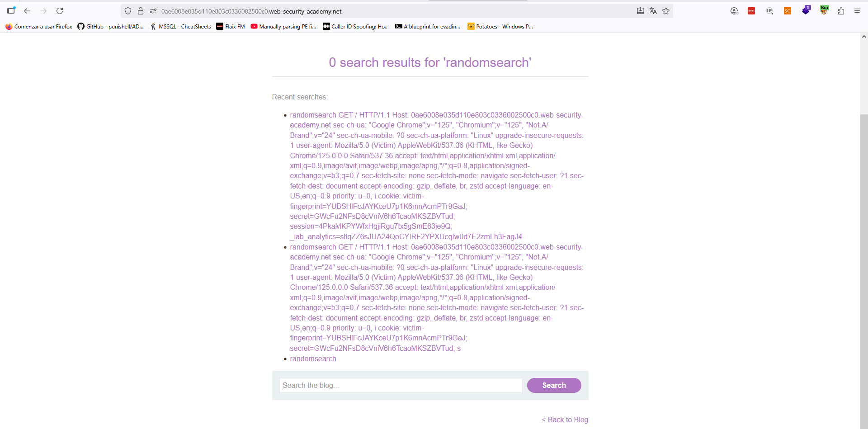Viewport: 868px width, 429px height.
Task: Focus the 'Search the blog...' input field
Action: click(x=401, y=385)
